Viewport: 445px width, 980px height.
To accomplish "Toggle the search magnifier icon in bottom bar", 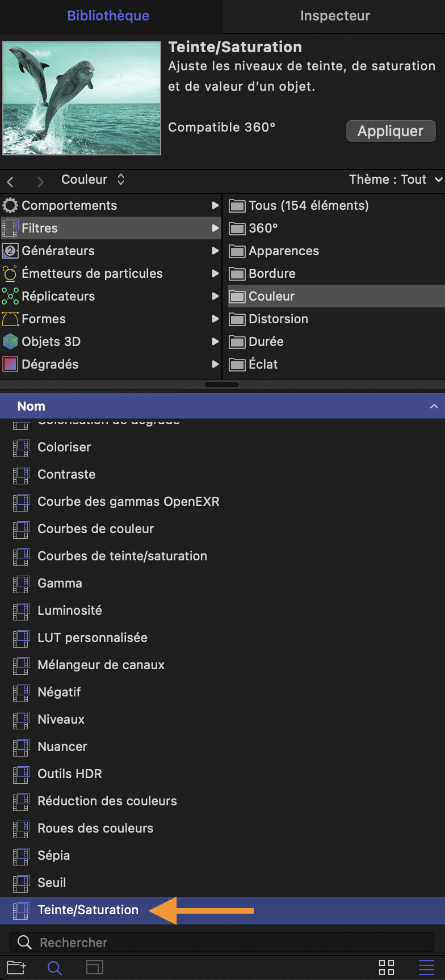I will tap(54, 968).
